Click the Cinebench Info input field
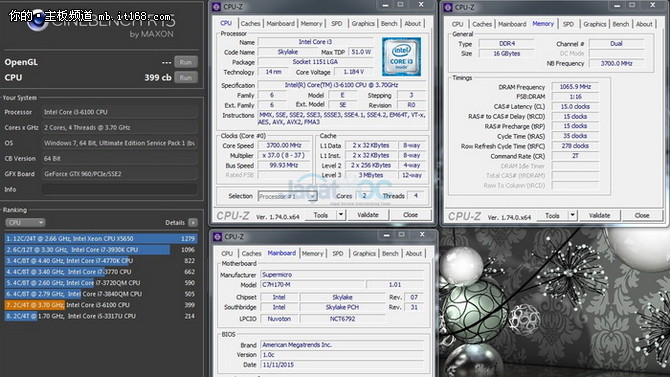This screenshot has width=670, height=377. pos(120,189)
